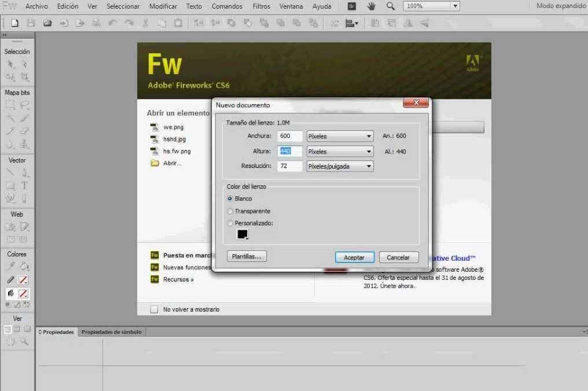
Task: Open the black custom canvas color swatch
Action: pos(242,234)
